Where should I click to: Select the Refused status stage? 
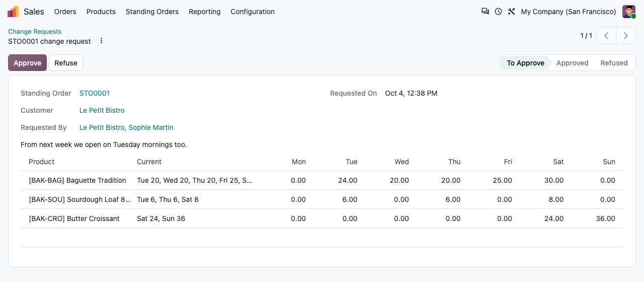(614, 63)
